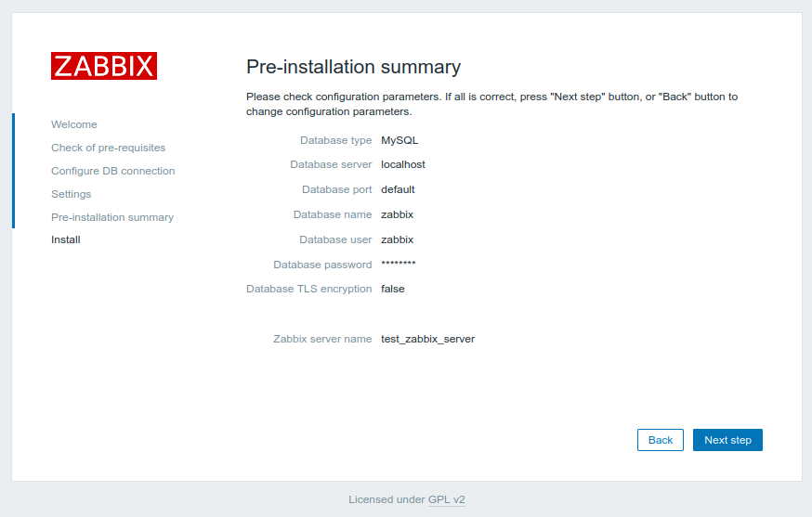Screen dimensions: 812x517
Task: Open the GPL v2 license link
Action: [x=446, y=499]
